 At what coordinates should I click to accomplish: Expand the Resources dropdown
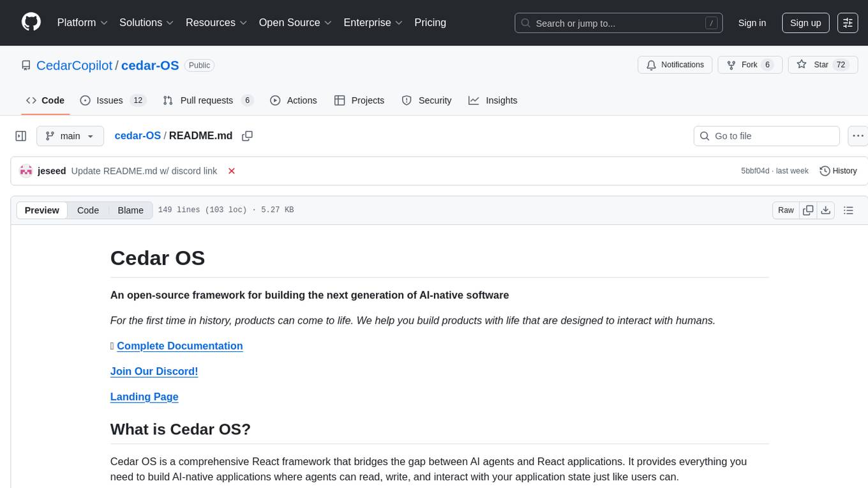(x=216, y=22)
